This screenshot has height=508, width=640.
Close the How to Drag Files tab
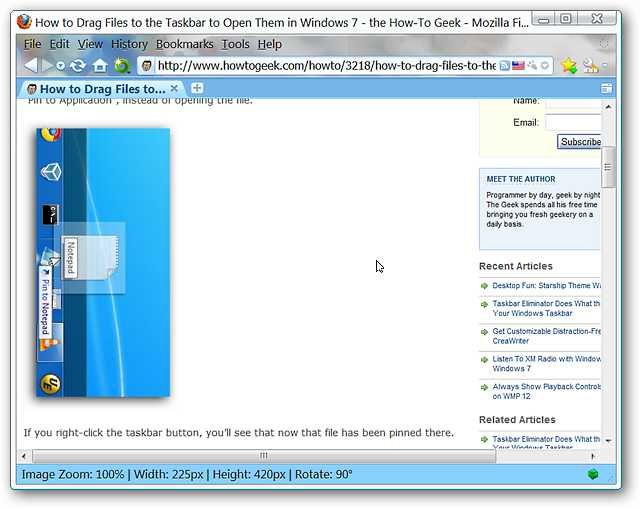[x=174, y=88]
